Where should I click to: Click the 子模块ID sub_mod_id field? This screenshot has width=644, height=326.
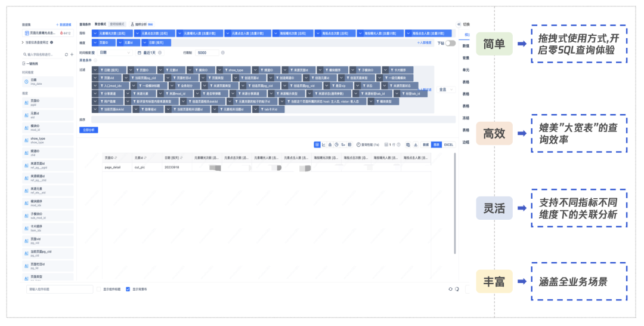[48, 216]
